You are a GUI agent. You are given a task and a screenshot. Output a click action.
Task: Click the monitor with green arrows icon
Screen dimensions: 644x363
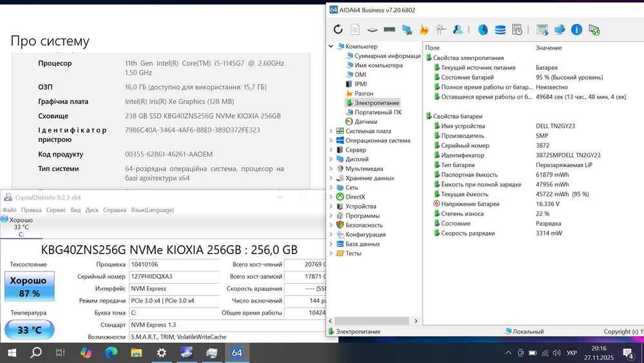[x=594, y=30]
